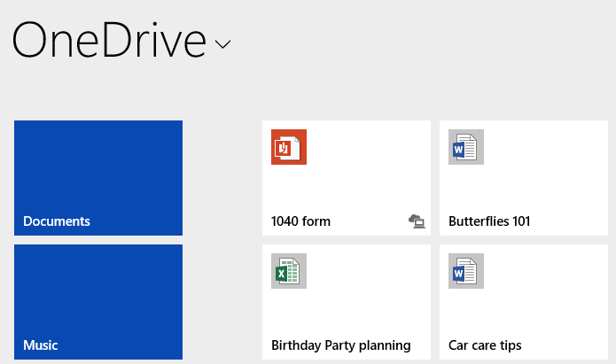Expand the OneDrive location dropdown chevron
This screenshot has height=364, width=616.
222,43
